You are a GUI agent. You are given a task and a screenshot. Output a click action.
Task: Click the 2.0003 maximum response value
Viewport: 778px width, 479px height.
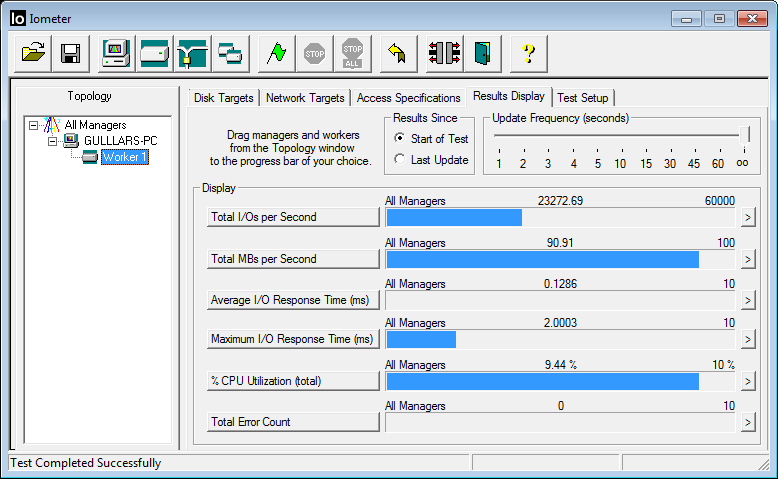pos(560,323)
